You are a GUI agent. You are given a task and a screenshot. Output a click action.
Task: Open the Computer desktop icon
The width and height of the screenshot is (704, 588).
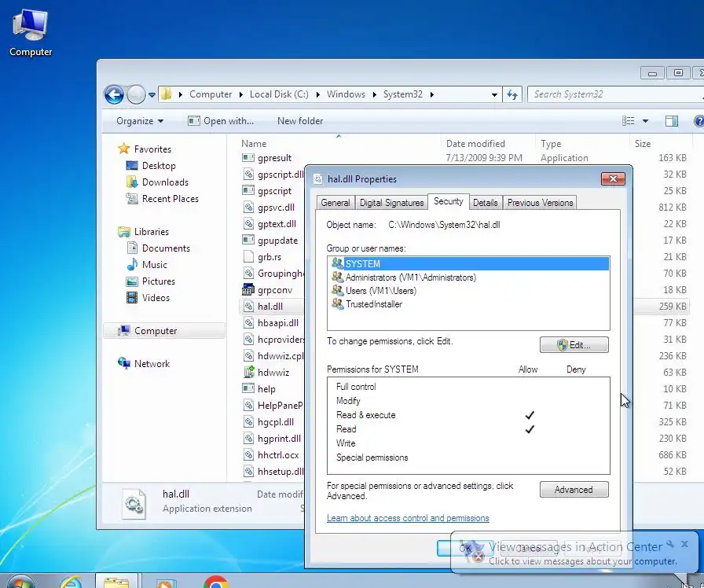[x=30, y=32]
